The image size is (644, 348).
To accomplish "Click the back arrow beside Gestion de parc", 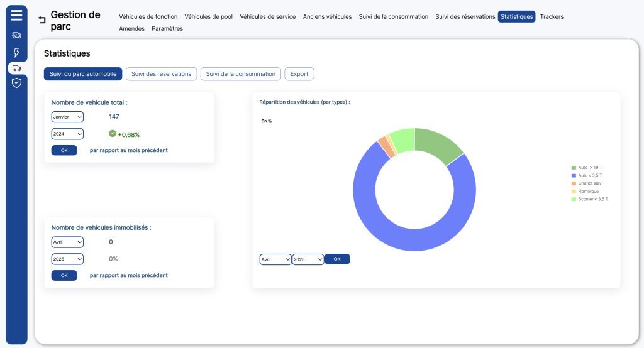I will tap(42, 19).
